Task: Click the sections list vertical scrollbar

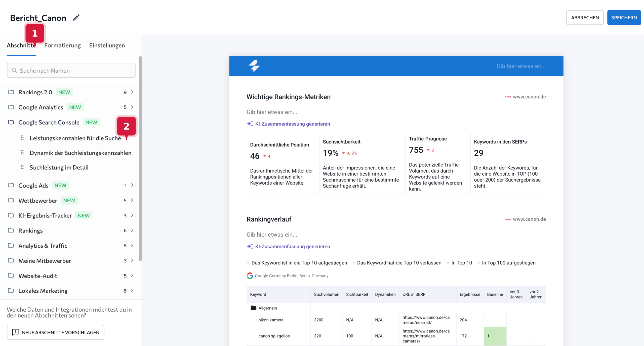Action: [140, 159]
